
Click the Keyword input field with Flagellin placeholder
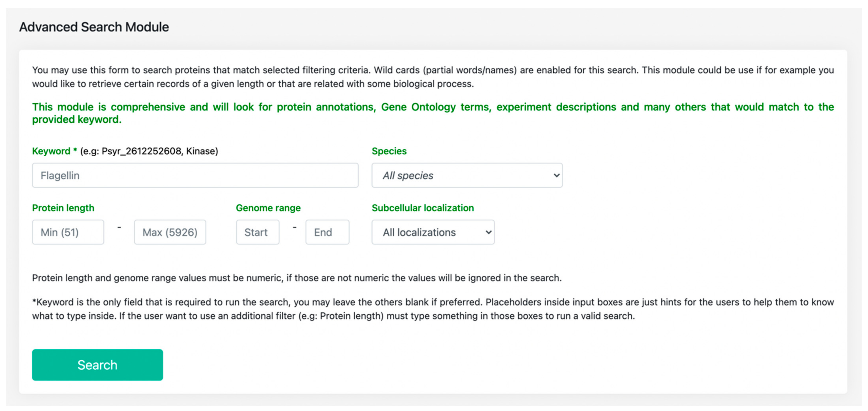coord(195,175)
